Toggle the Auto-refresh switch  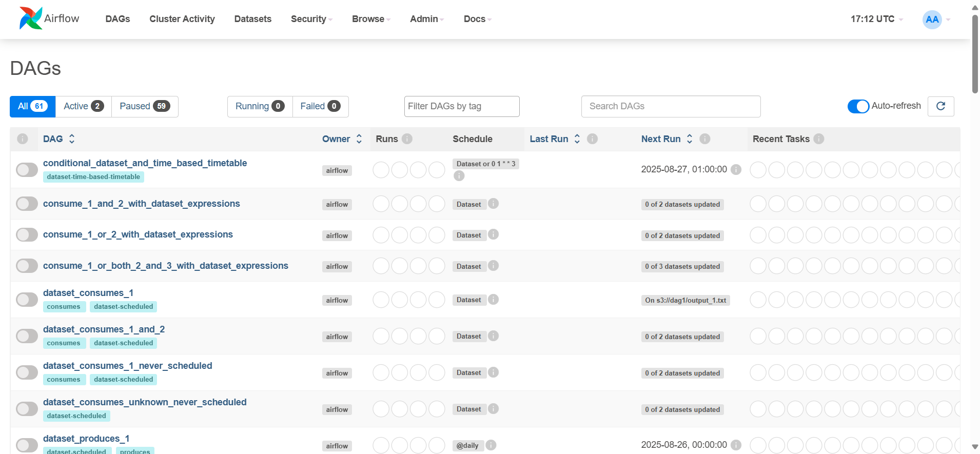pyautogui.click(x=858, y=106)
